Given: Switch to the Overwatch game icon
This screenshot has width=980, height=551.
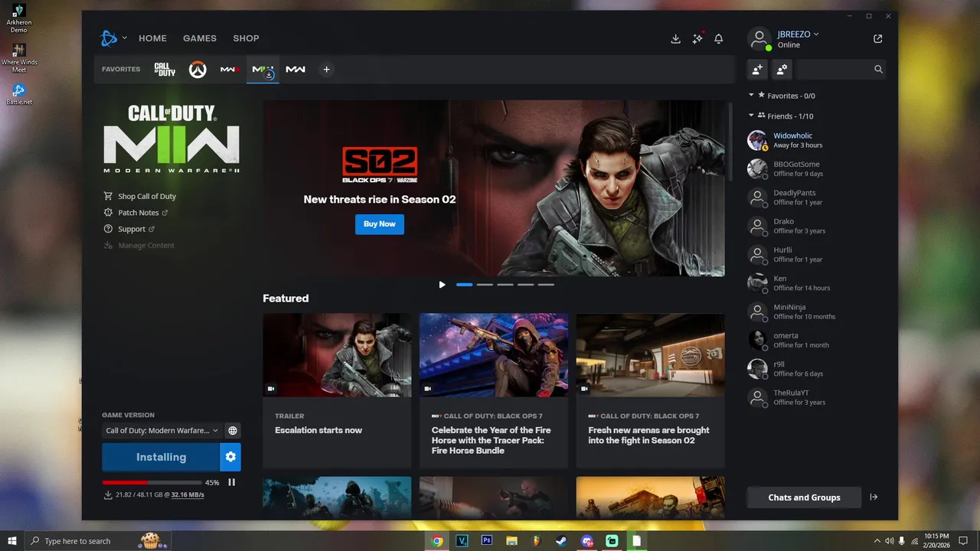Looking at the screenshot, I should tap(198, 70).
